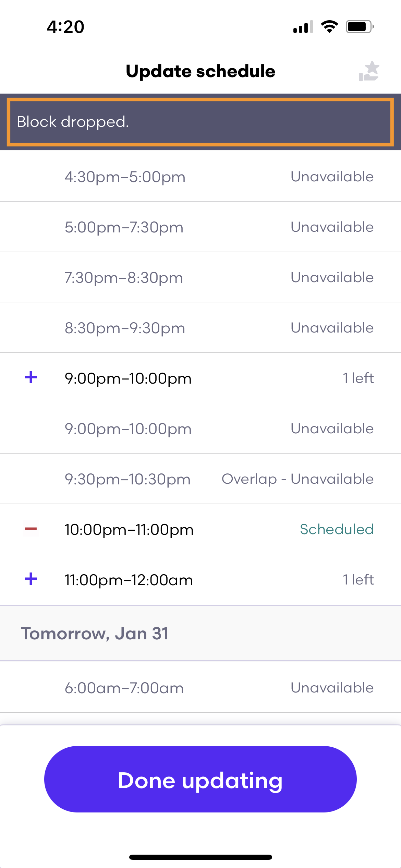Image resolution: width=401 pixels, height=868 pixels.
Task: Click the Done updating button
Action: (x=200, y=779)
